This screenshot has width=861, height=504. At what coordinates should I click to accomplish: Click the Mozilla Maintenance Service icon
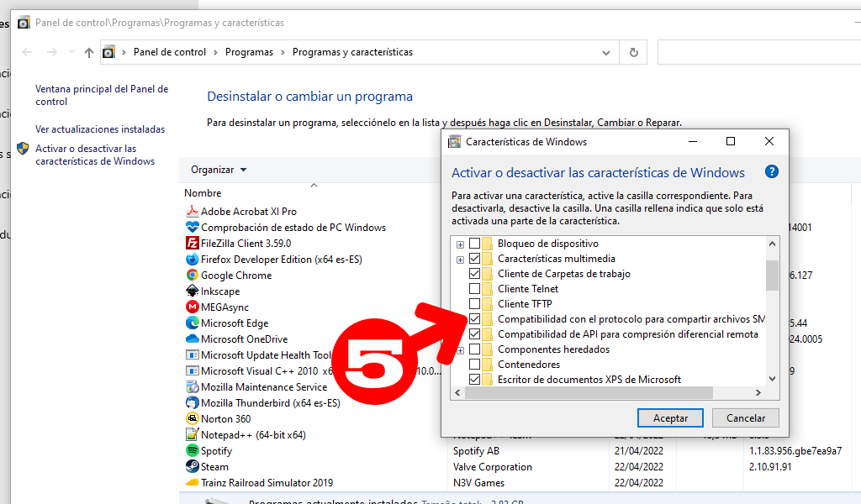(192, 386)
